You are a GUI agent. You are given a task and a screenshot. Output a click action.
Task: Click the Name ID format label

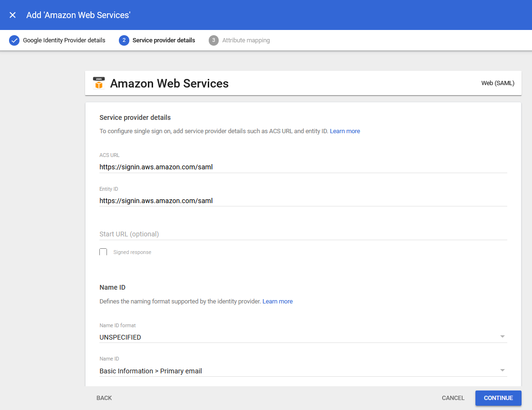tap(117, 325)
